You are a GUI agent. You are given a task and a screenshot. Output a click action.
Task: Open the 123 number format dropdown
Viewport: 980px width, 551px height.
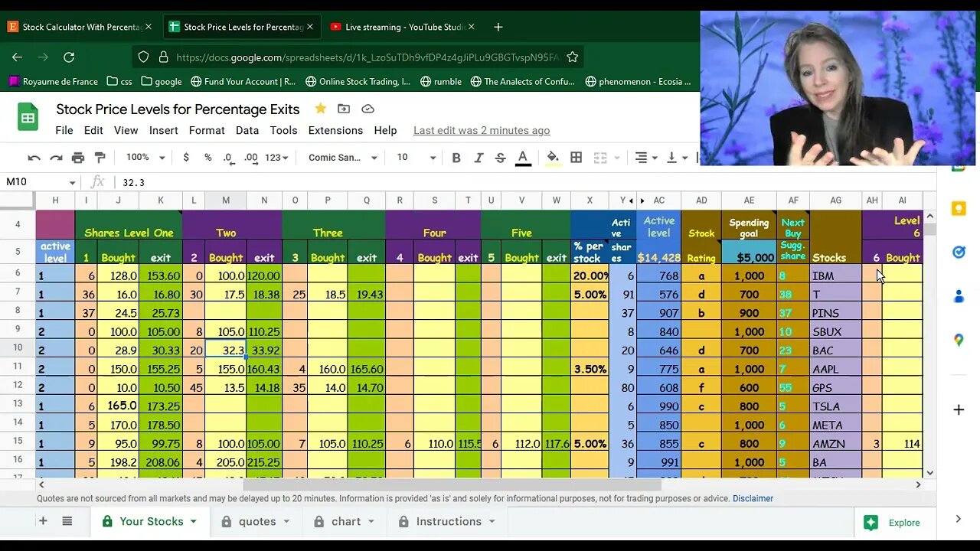click(276, 158)
